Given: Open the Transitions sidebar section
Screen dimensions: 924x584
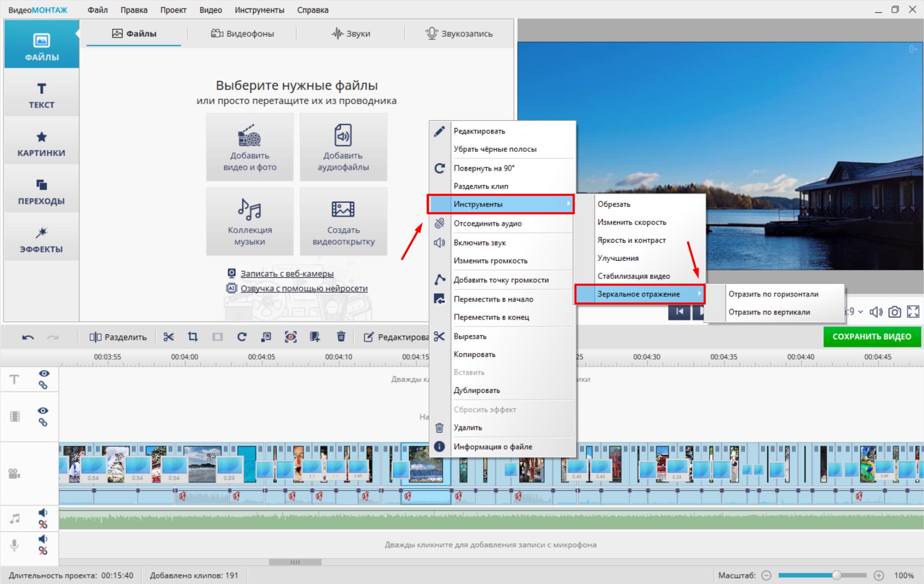Looking at the screenshot, I should (42, 191).
